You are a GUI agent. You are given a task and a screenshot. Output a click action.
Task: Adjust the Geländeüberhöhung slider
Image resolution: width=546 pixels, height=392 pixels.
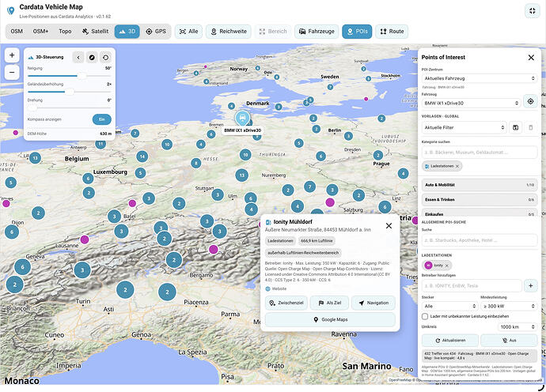click(70, 92)
